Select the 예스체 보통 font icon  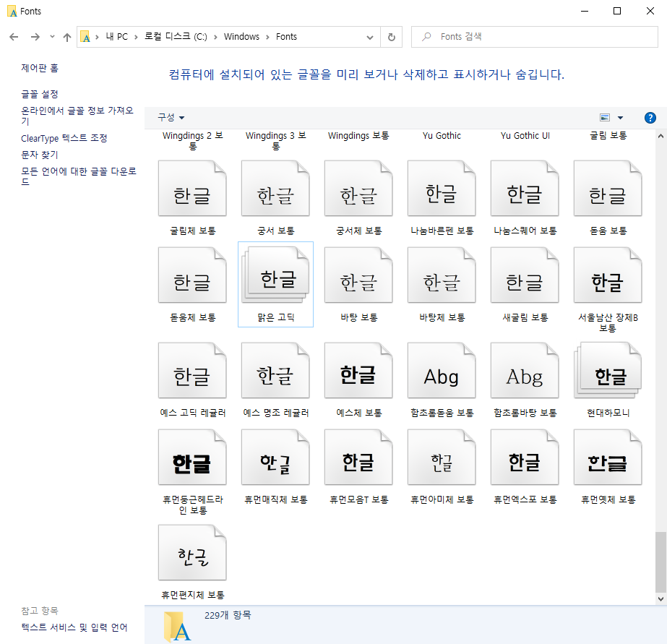coord(358,371)
